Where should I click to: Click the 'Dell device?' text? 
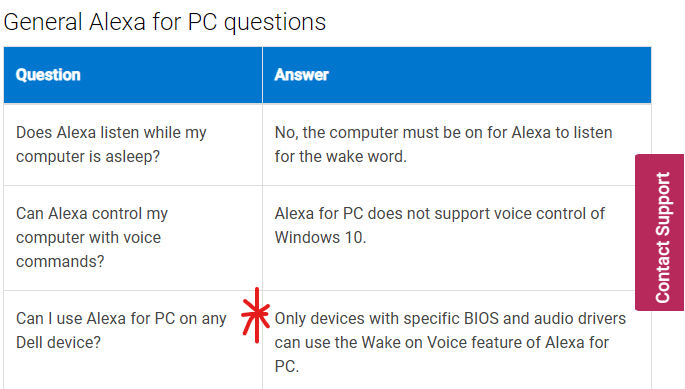58,343
